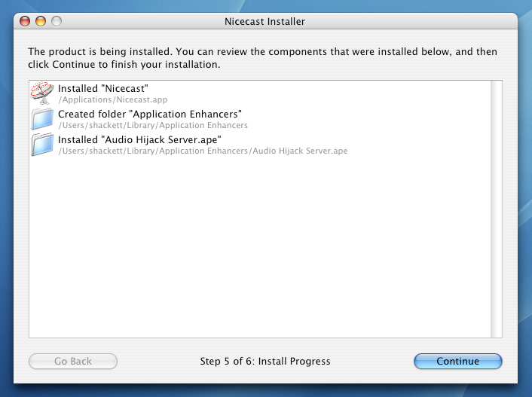Click the Audio Hijack Server.ape folder icon
This screenshot has width=532, height=397.
click(x=42, y=145)
